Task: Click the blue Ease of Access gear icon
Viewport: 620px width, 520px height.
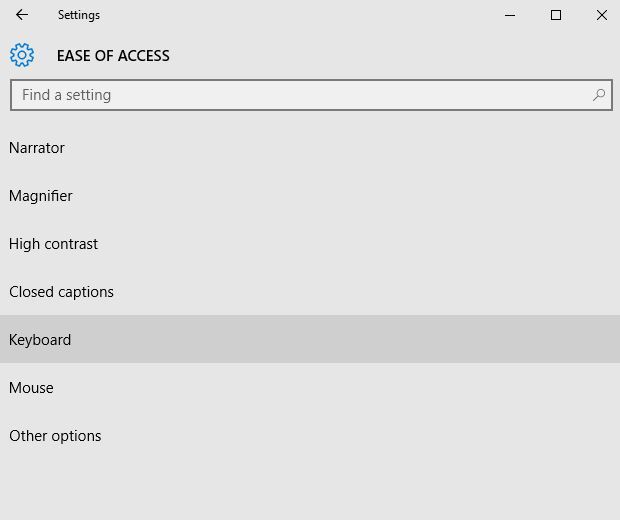Action: click(22, 55)
